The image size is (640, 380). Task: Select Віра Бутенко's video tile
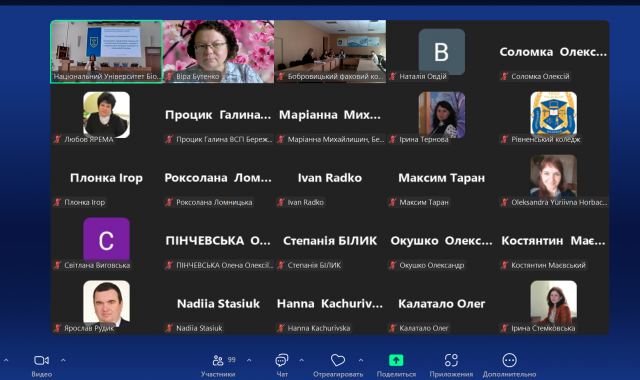click(218, 52)
